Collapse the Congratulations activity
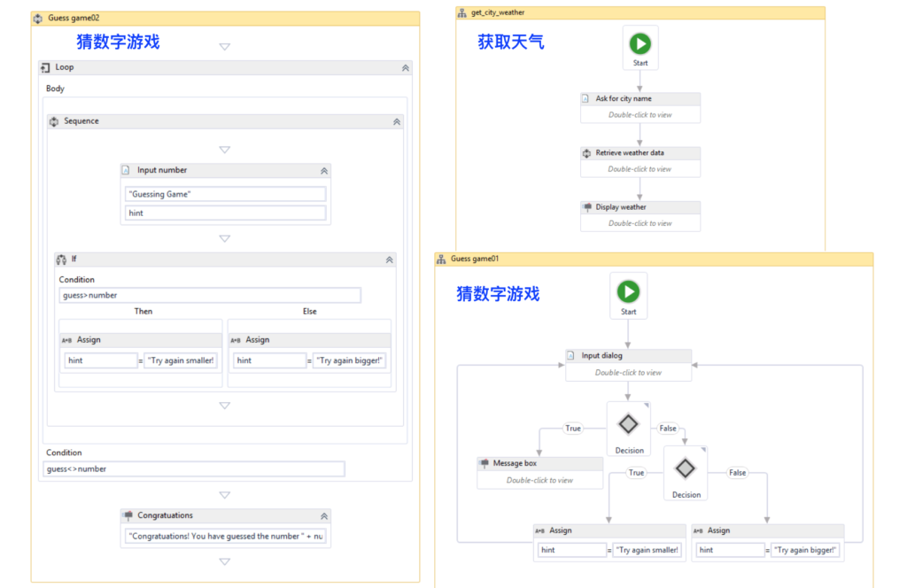This screenshot has height=588, width=907. click(325, 515)
